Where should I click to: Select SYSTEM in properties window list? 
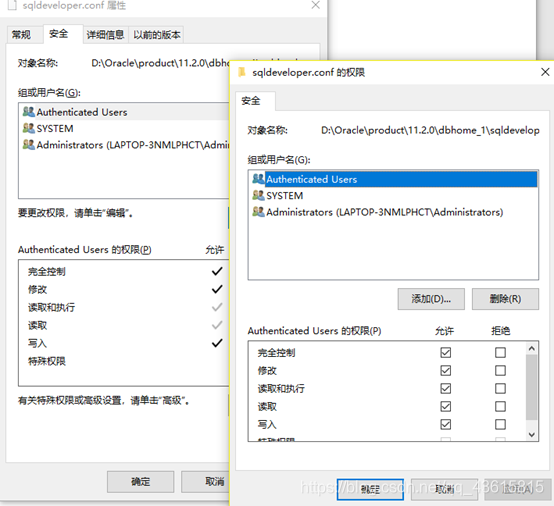[124, 128]
